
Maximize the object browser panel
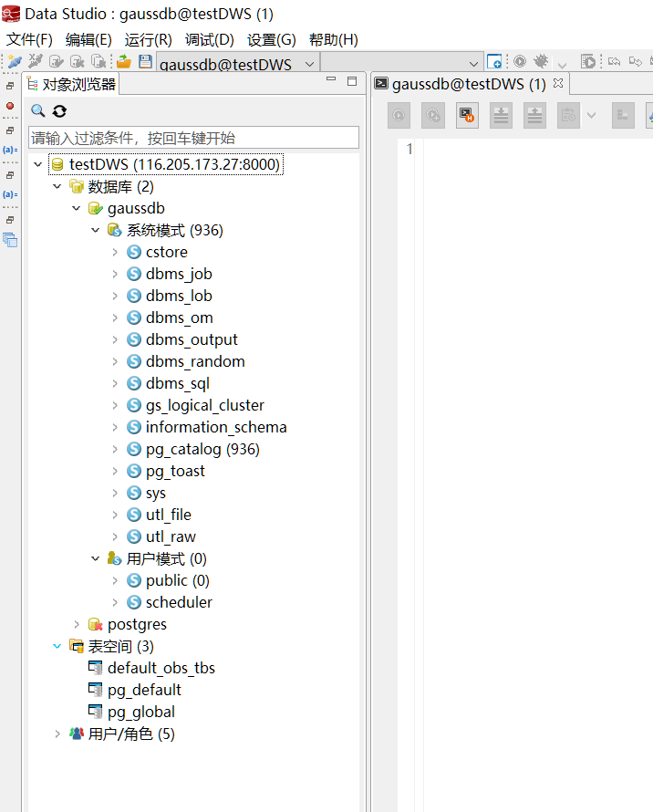click(352, 81)
